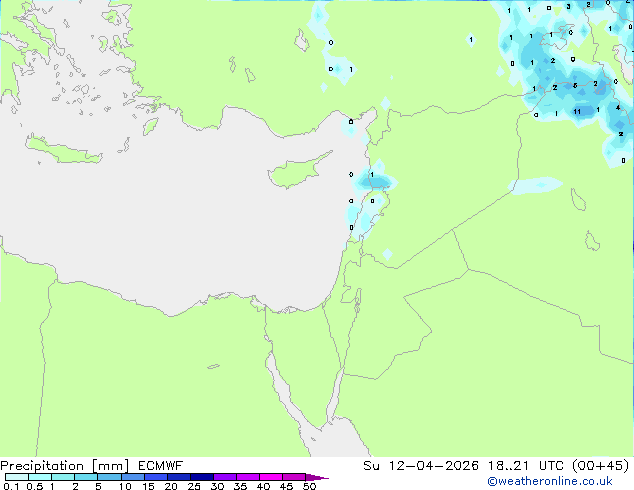Screen dimensions: 634x490
Task: Pick the 10–15 mm legend color swatch
Action: [132, 477]
